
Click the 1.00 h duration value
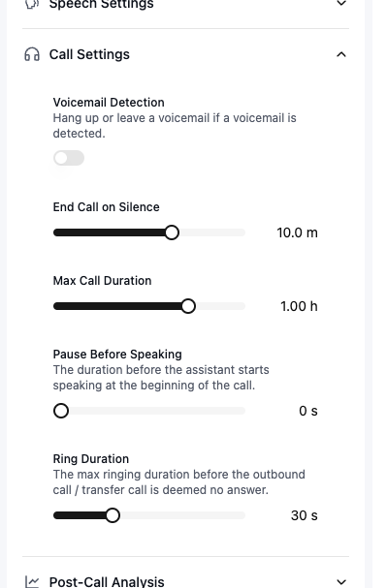pos(299,306)
